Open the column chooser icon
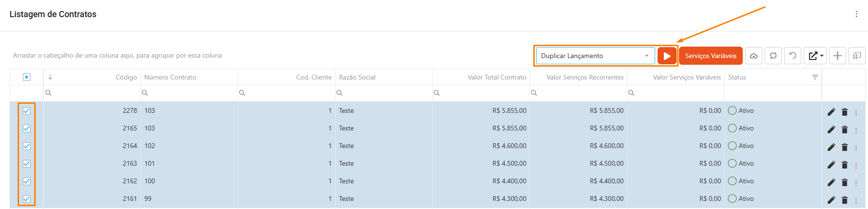 tap(857, 56)
